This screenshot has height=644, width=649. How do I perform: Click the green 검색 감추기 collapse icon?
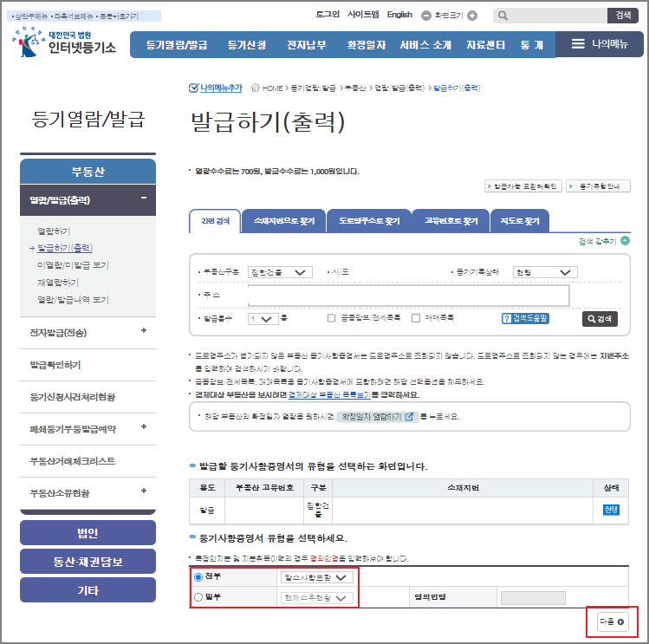tap(626, 241)
